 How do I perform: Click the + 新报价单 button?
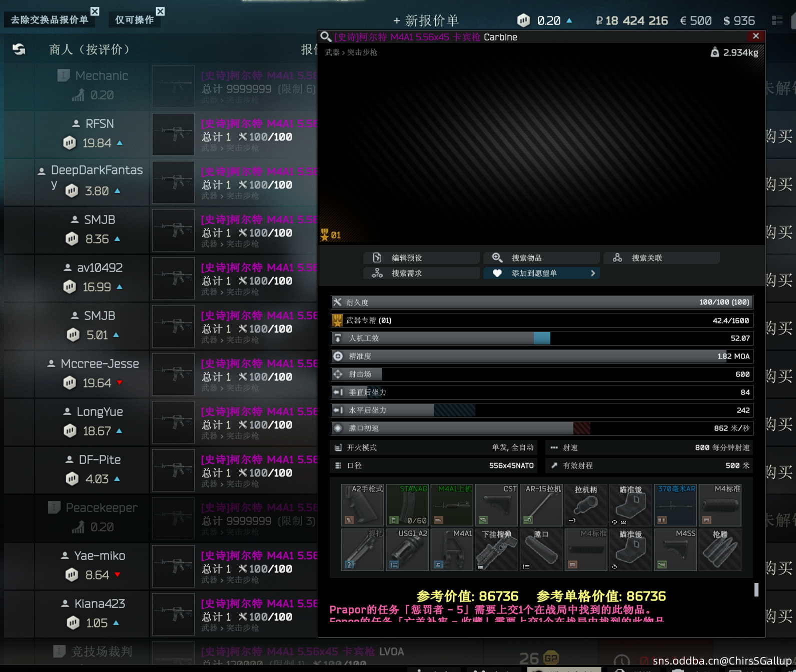(426, 20)
